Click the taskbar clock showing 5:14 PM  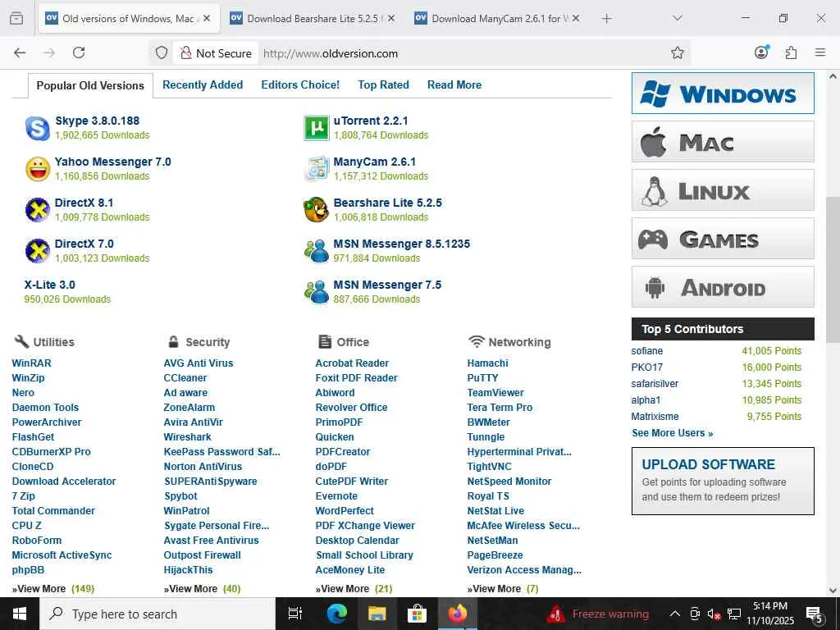click(x=769, y=614)
